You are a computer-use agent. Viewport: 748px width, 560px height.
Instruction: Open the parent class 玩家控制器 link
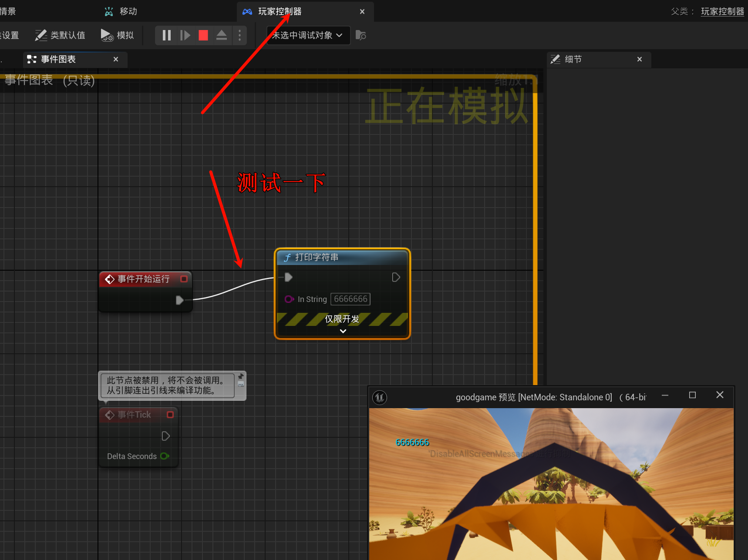pos(722,11)
